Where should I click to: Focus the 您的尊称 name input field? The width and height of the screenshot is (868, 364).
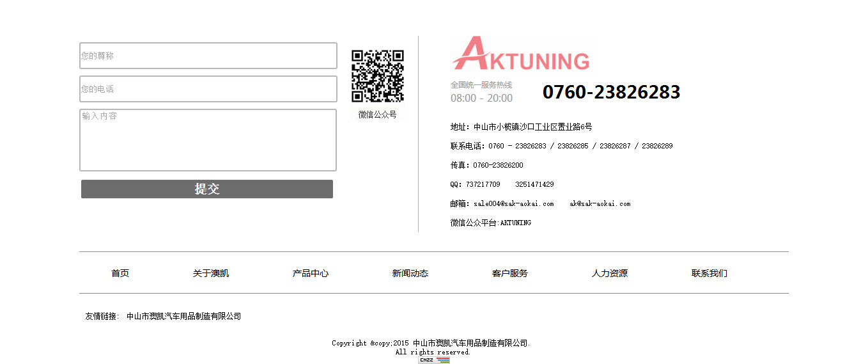[208, 56]
